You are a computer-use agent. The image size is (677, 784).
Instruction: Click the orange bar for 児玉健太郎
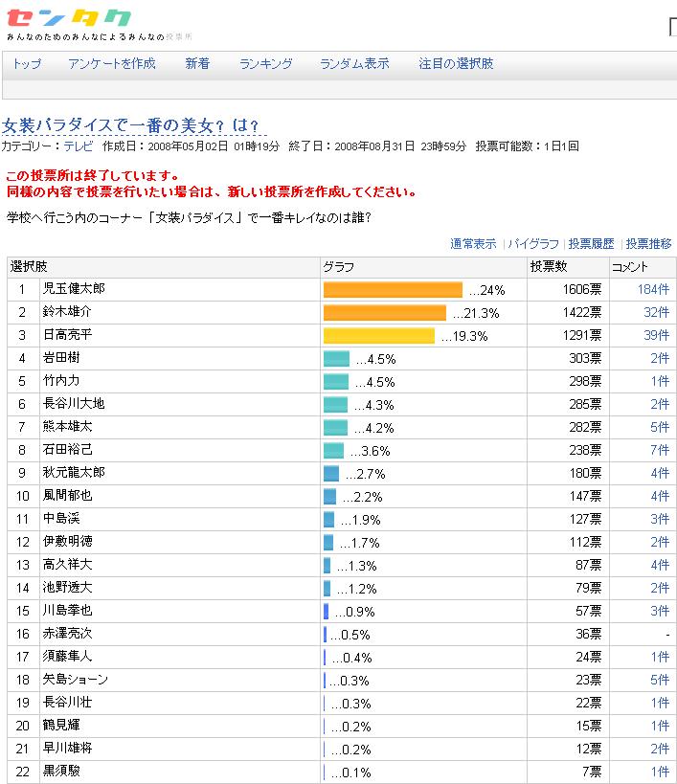click(393, 290)
